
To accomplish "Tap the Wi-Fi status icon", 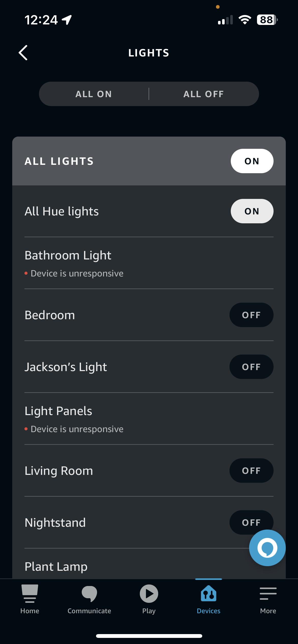I will (x=245, y=20).
